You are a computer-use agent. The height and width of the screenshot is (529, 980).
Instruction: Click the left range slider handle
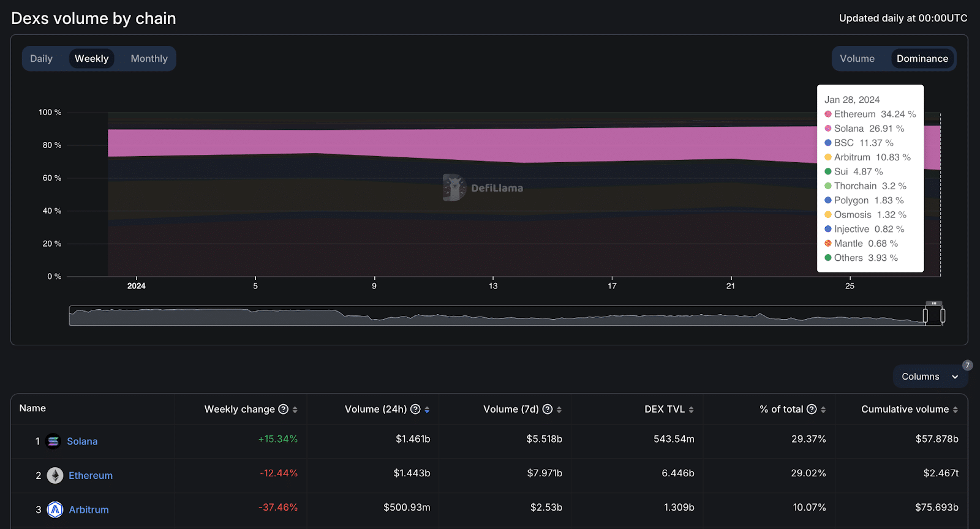[925, 316]
